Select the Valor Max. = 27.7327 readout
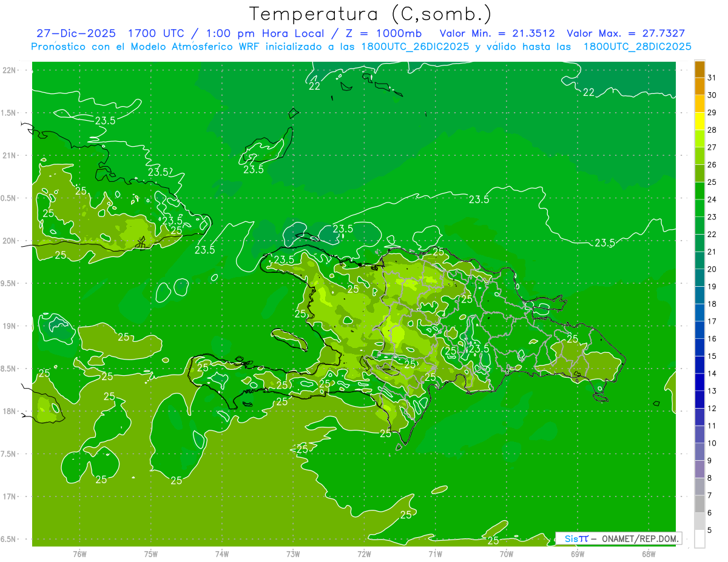Screen dimensions: 728x562 (625, 33)
